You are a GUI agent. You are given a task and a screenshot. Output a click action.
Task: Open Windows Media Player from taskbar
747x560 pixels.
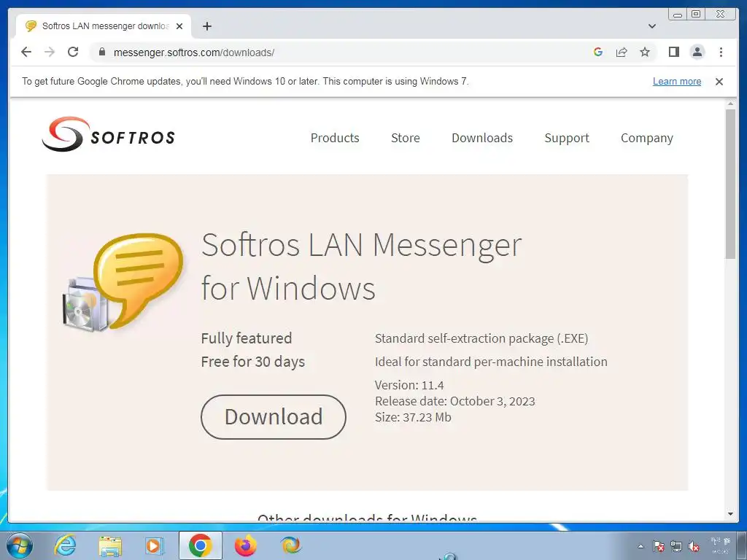pyautogui.click(x=154, y=545)
